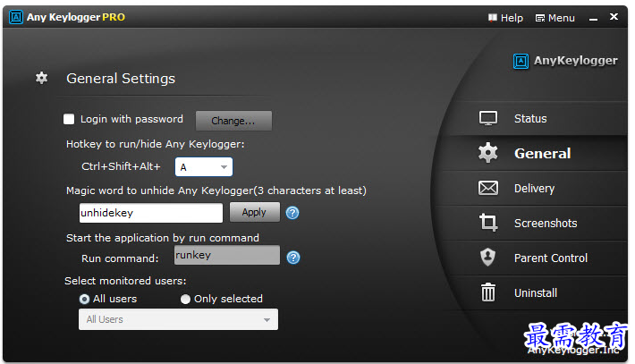
Task: Open the Help menu in title bar
Action: 505,18
